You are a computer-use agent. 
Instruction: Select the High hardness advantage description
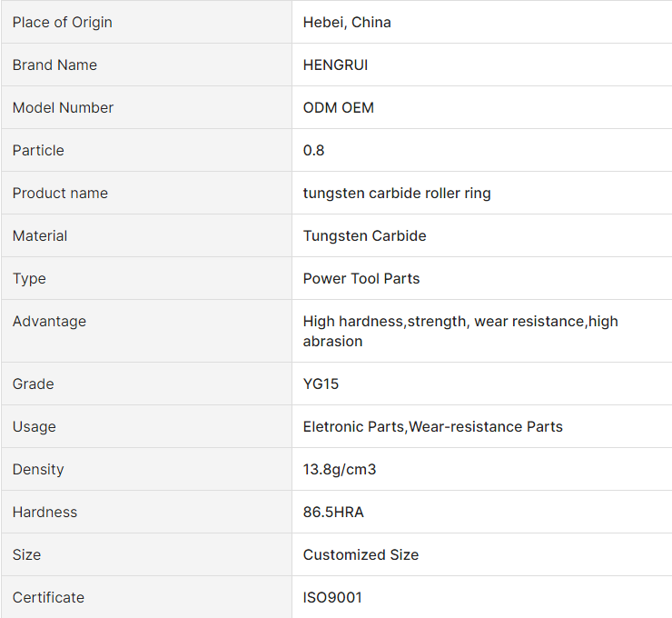(460, 331)
